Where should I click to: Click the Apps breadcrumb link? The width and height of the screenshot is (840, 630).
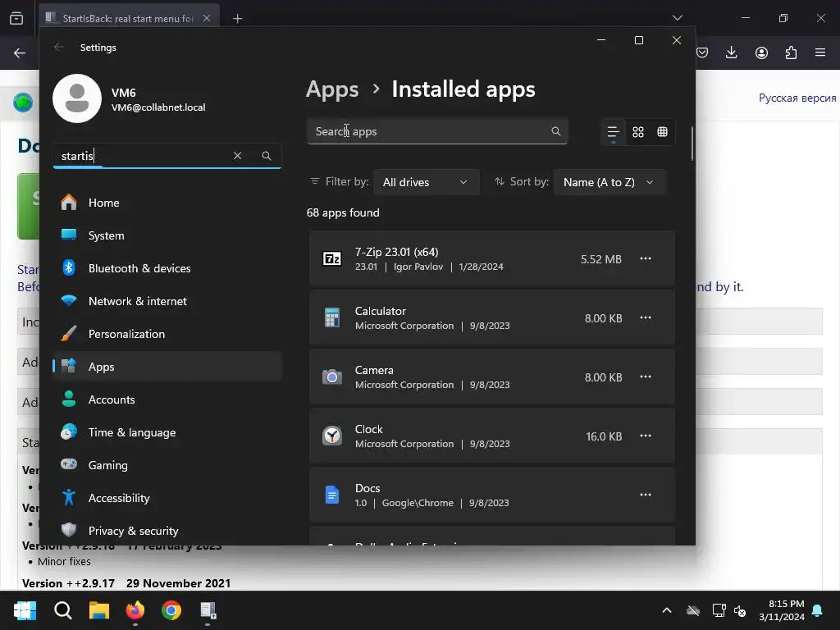(332, 89)
